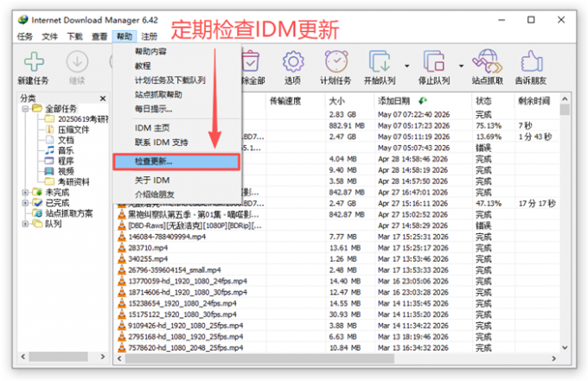Screen dimensions: 588x381
Task: Open the 下载 menu
Action: click(74, 36)
